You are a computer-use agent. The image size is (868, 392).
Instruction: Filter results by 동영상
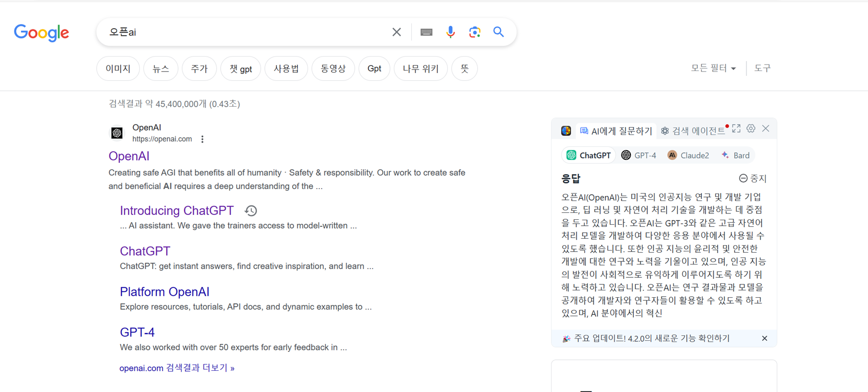click(x=333, y=68)
